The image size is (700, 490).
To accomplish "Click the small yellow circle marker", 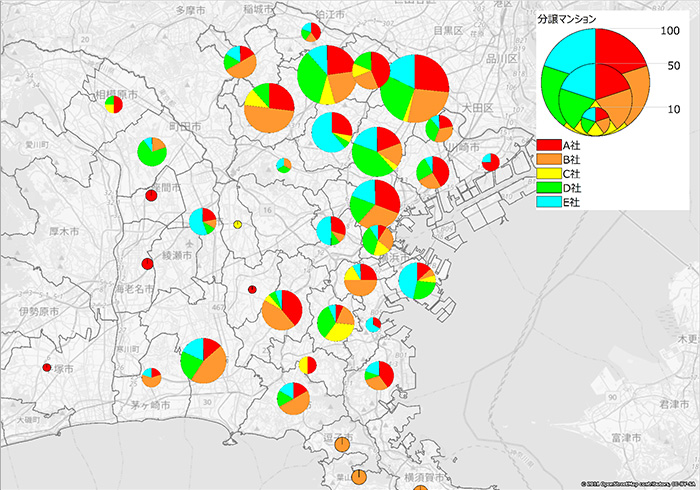I will point(237,224).
